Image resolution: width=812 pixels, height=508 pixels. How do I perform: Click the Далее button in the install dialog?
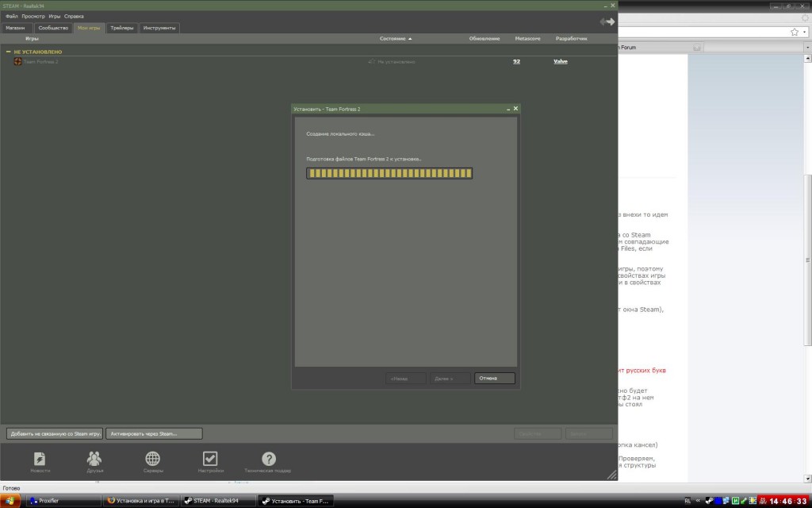(450, 379)
